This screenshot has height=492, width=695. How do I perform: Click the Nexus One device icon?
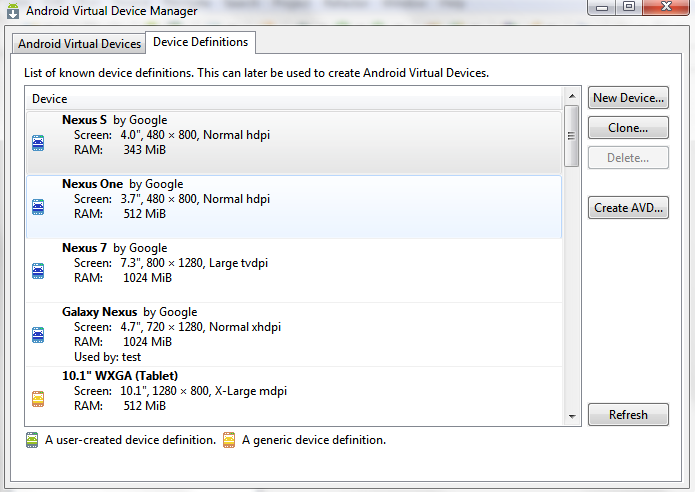38,207
